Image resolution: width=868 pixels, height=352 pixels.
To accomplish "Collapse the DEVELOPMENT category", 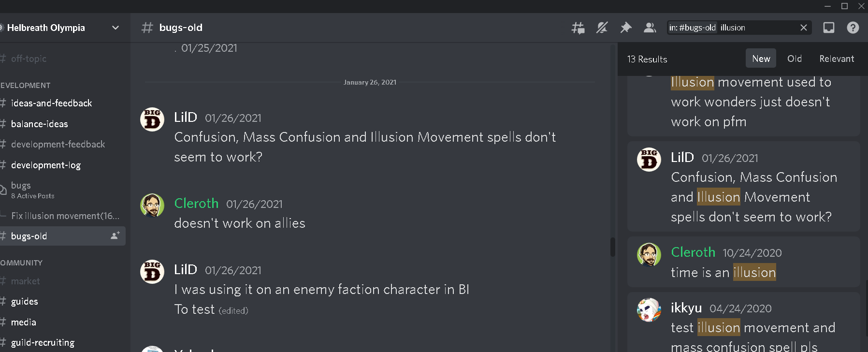I will pos(26,86).
